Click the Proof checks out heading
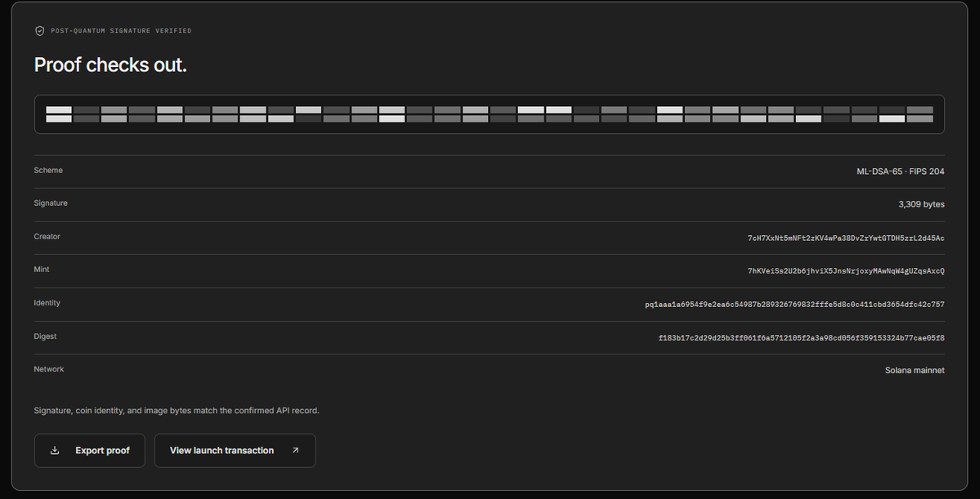This screenshot has height=499, width=980. click(110, 65)
